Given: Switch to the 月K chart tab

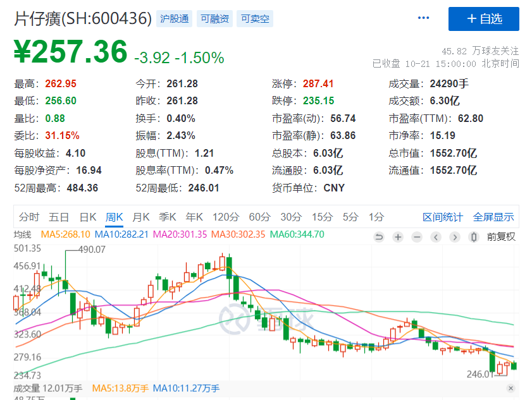Looking at the screenshot, I should coord(141,217).
